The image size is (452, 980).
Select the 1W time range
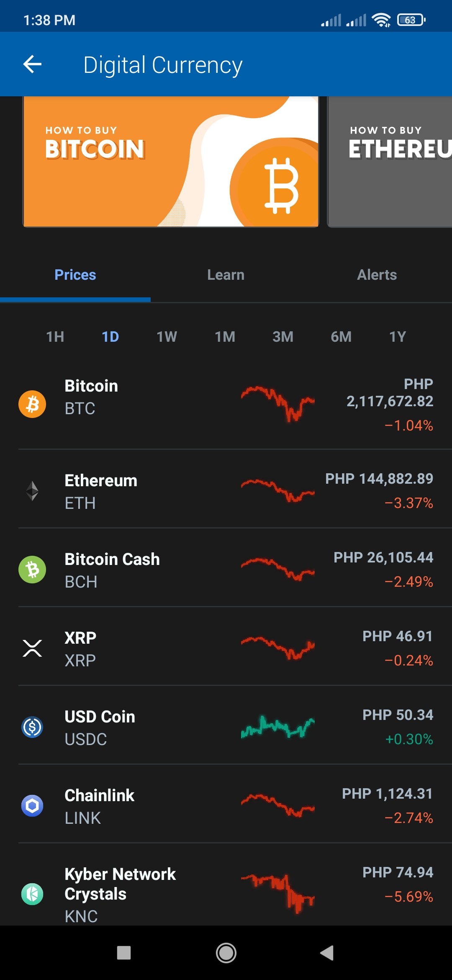(x=167, y=337)
